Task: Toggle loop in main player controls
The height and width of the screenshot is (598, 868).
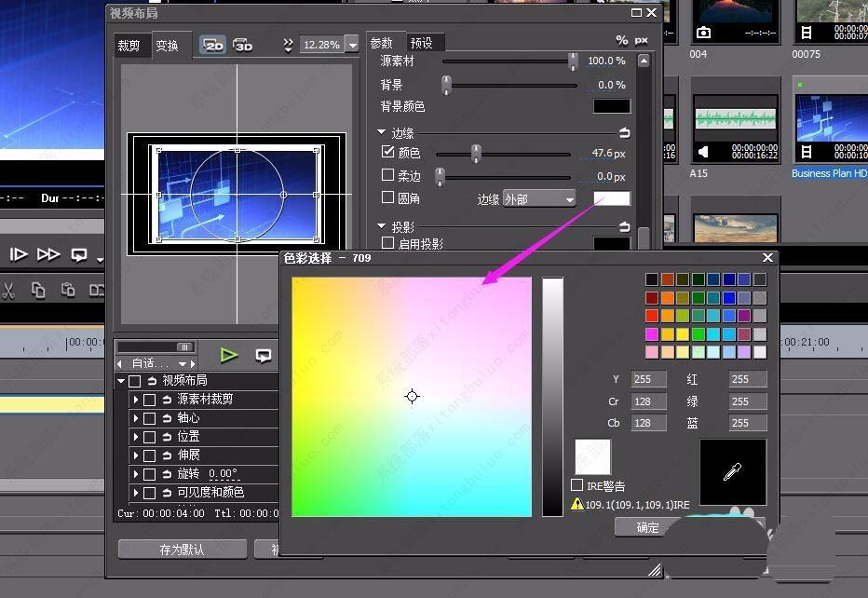Action: 79,254
